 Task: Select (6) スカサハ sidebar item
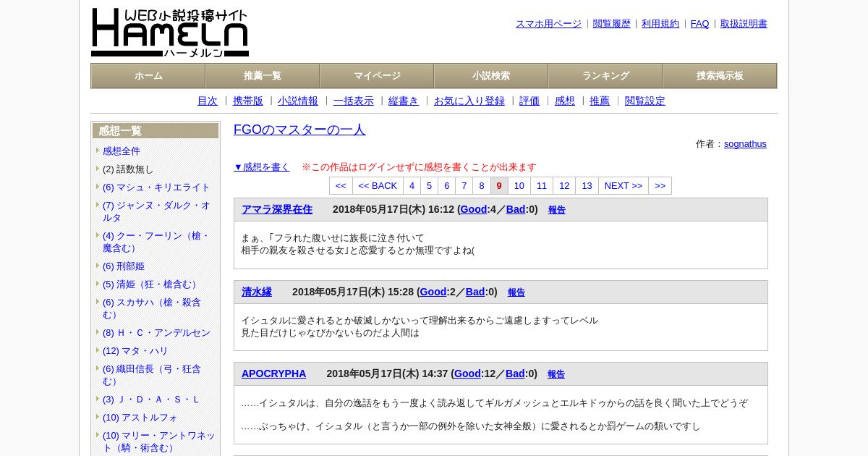[x=152, y=308]
